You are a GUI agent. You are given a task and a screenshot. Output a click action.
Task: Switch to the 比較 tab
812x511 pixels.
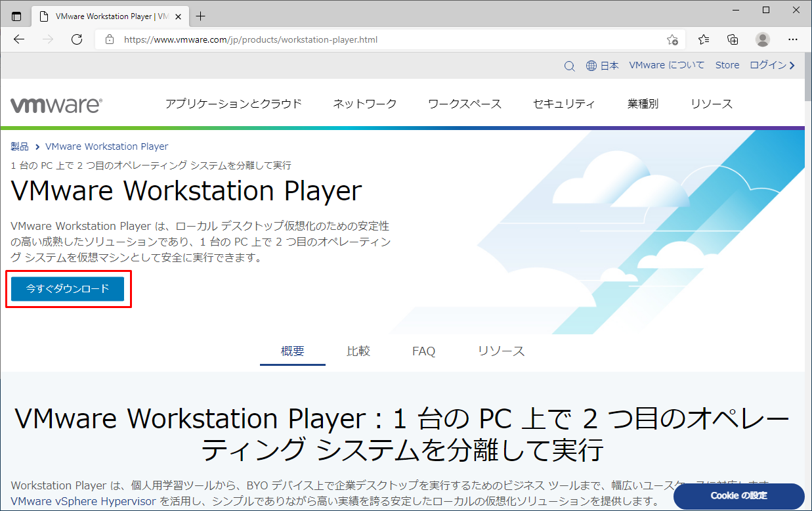[x=358, y=351]
